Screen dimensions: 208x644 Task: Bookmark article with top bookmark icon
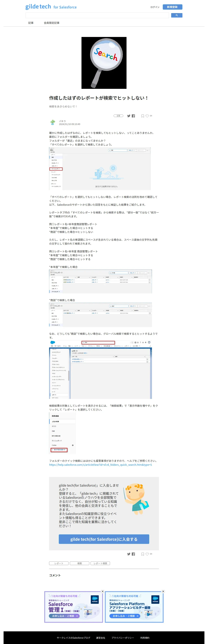(143, 116)
